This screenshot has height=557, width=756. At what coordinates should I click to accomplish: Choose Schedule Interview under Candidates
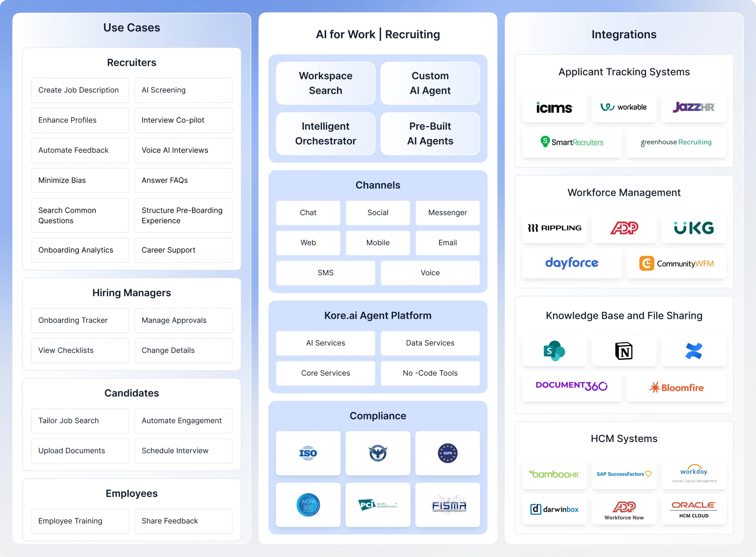pos(183,450)
